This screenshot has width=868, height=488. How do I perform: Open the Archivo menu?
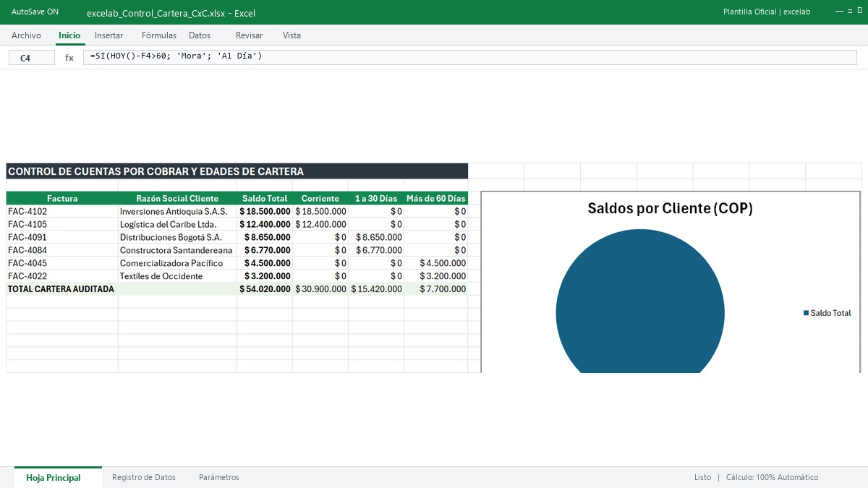coord(27,35)
